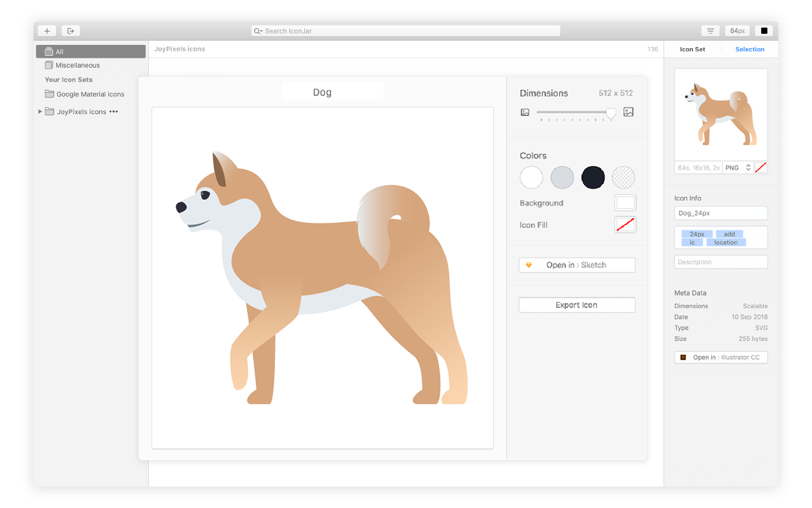Click the red slash swatch beside PNG

(x=761, y=168)
